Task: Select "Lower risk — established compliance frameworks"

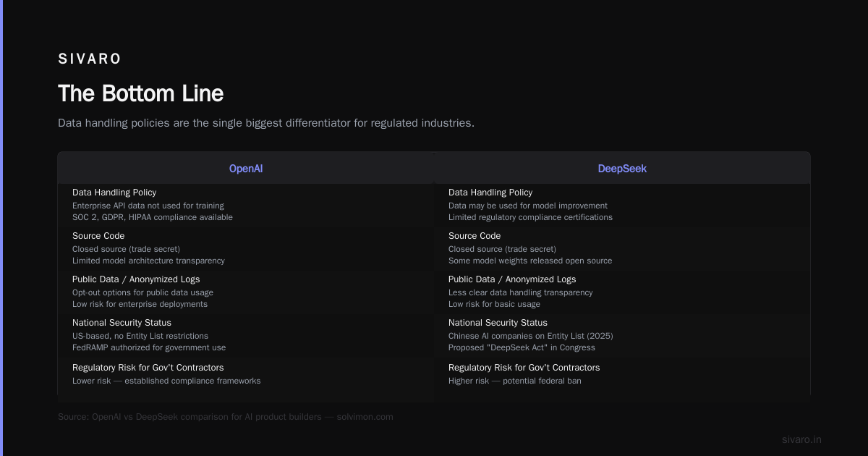Action: (166, 381)
